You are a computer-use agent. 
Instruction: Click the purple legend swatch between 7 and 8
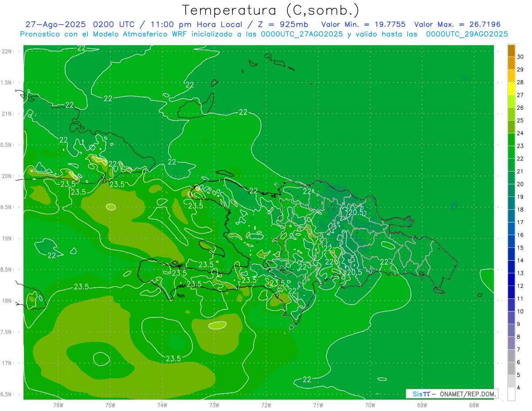(x=511, y=344)
